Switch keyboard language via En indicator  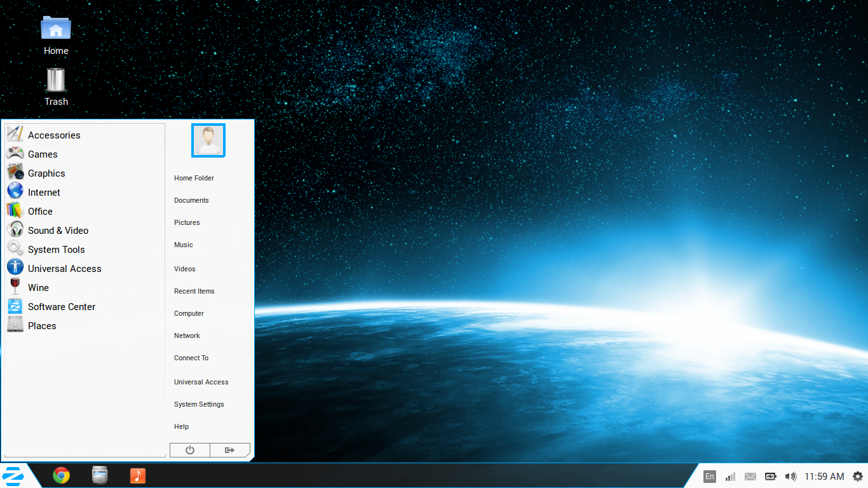[710, 477]
